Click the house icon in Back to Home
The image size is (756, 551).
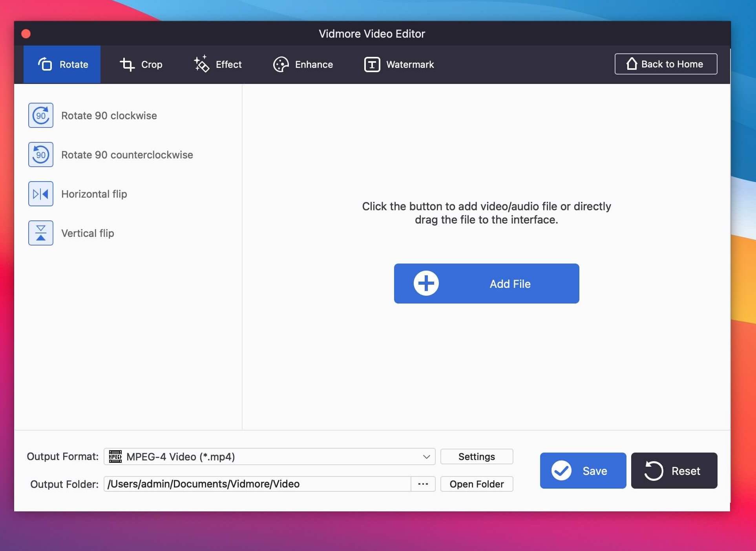point(632,64)
